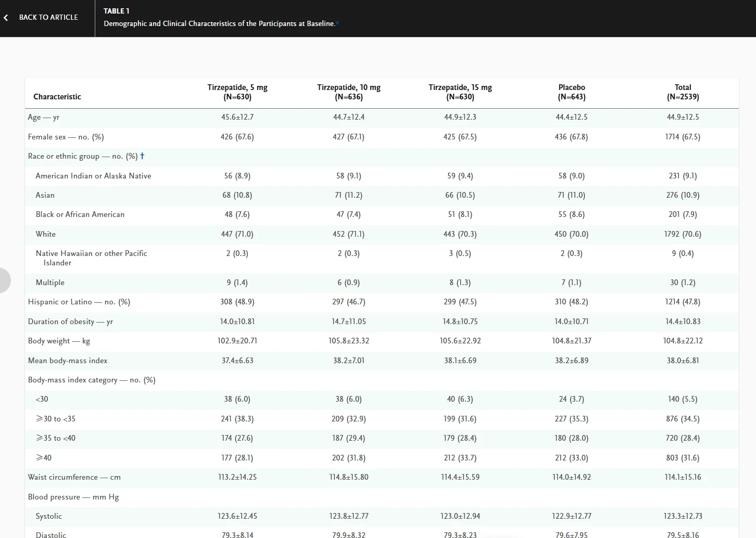Image resolution: width=756 pixels, height=538 pixels.
Task: Select the 'Body weight — kg' row label
Action: pos(59,341)
